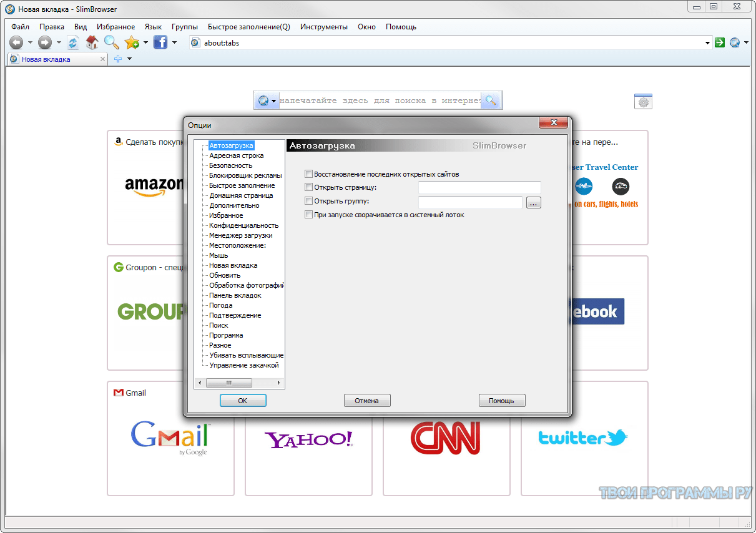Click the new tab plus icon

click(x=118, y=59)
